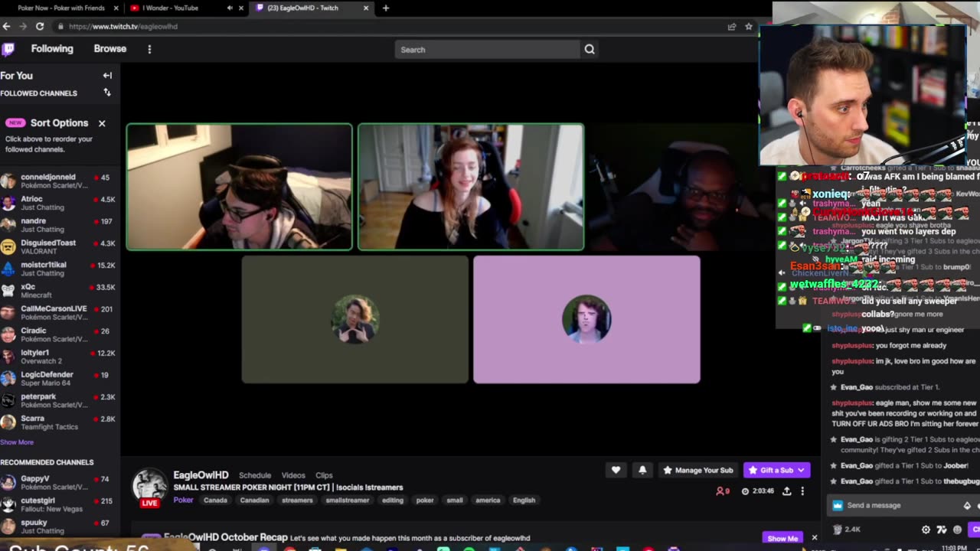The image size is (980, 551).
Task: Open the channel Videos tab
Action: tap(293, 475)
